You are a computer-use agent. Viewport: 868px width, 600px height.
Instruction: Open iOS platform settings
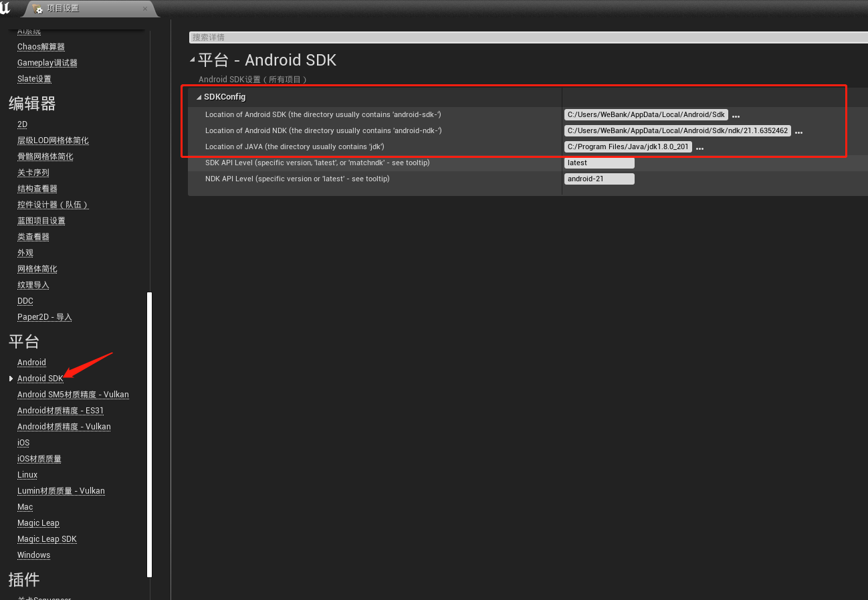click(23, 443)
